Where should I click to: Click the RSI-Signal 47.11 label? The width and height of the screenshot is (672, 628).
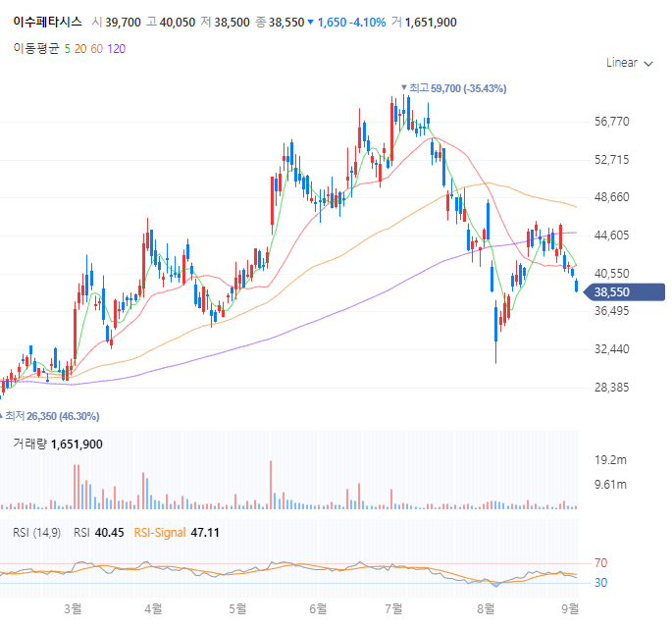point(177,533)
